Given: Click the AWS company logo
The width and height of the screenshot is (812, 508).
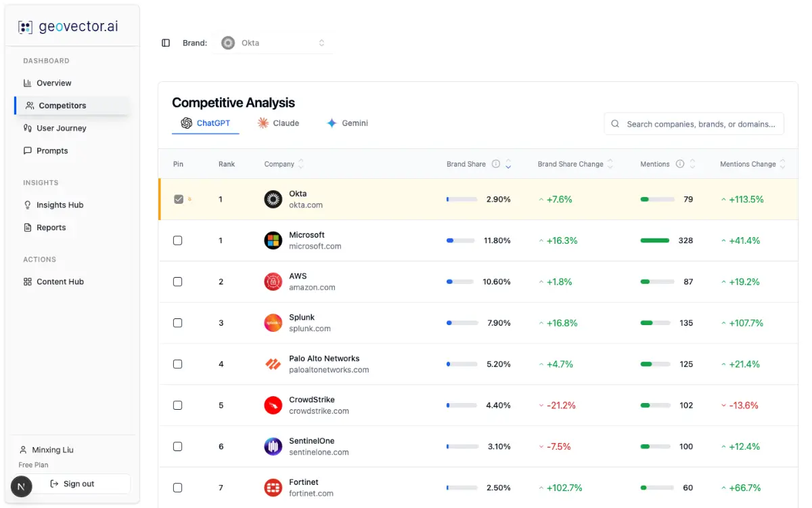Looking at the screenshot, I should 273,282.
